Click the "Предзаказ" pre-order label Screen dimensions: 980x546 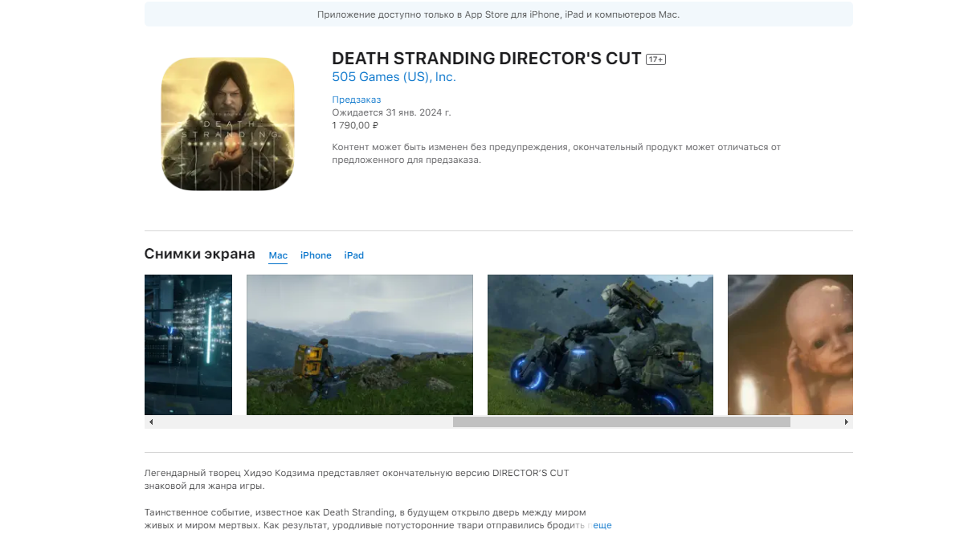(x=357, y=100)
